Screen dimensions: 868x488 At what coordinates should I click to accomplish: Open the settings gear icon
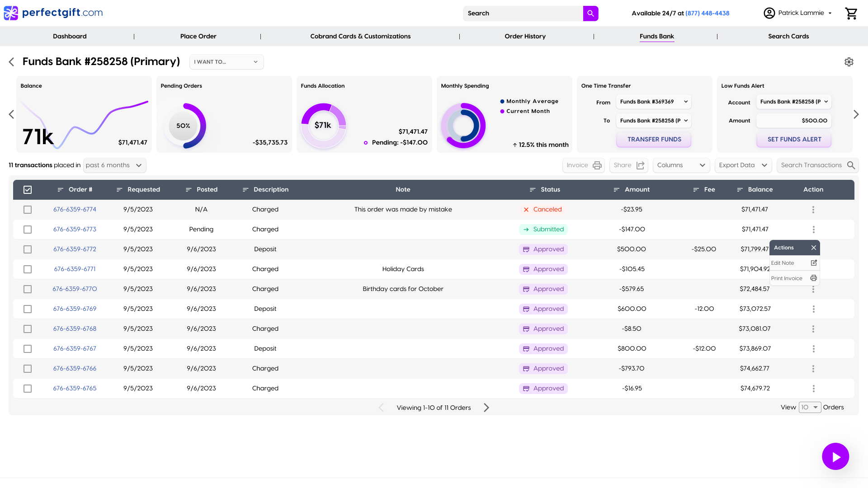(x=849, y=62)
